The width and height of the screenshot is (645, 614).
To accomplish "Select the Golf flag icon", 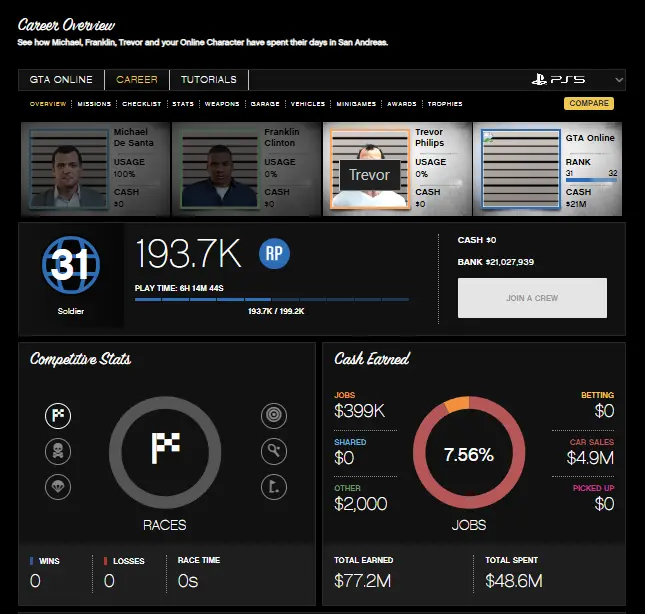I will click(273, 487).
